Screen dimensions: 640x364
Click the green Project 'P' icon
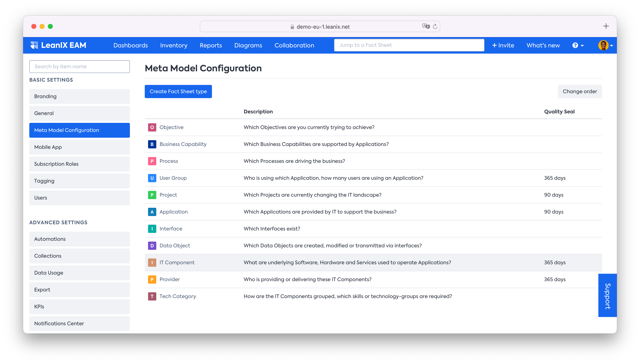(x=152, y=195)
